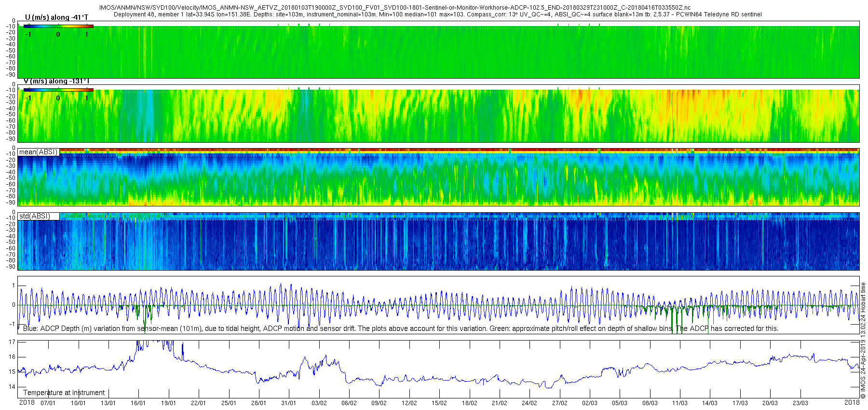Screen dimensions: 868x410
Task: Click inside the U velocity plot panel
Action: point(438,50)
